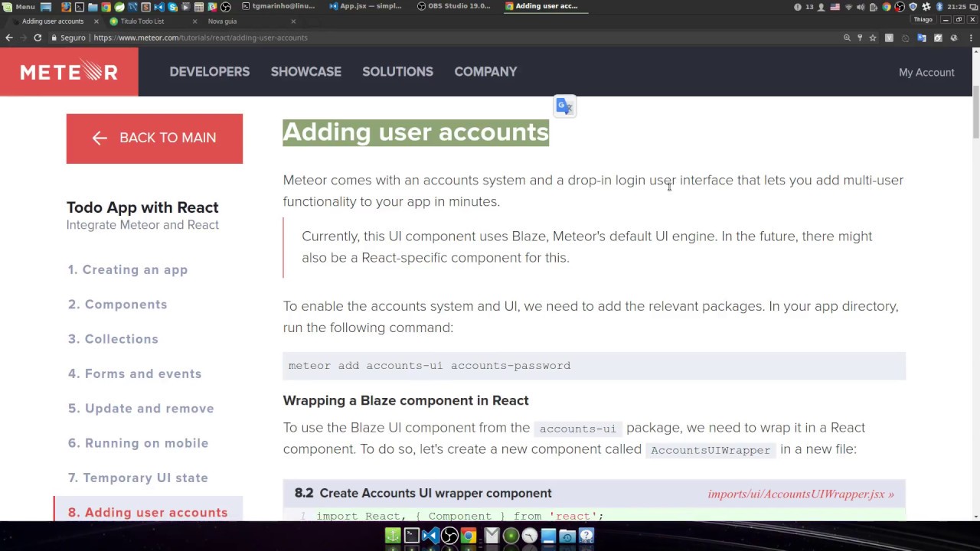Image resolution: width=980 pixels, height=551 pixels.
Task: Click the Google Translate extension icon in the toolbar
Action: (x=922, y=37)
